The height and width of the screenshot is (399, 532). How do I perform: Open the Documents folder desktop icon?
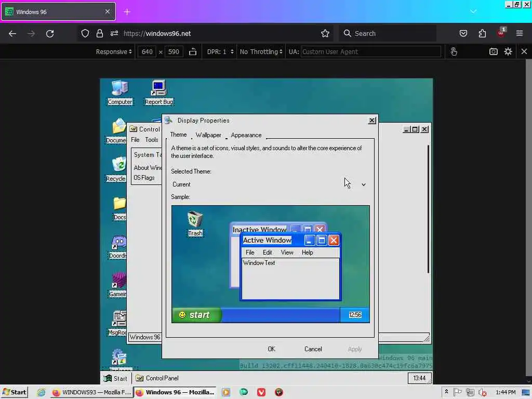(117, 130)
